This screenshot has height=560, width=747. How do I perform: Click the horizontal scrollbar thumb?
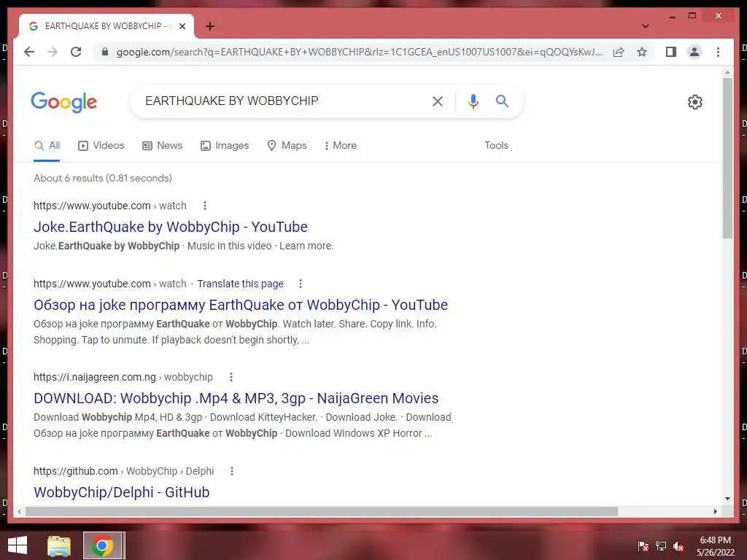pyautogui.click(x=322, y=511)
